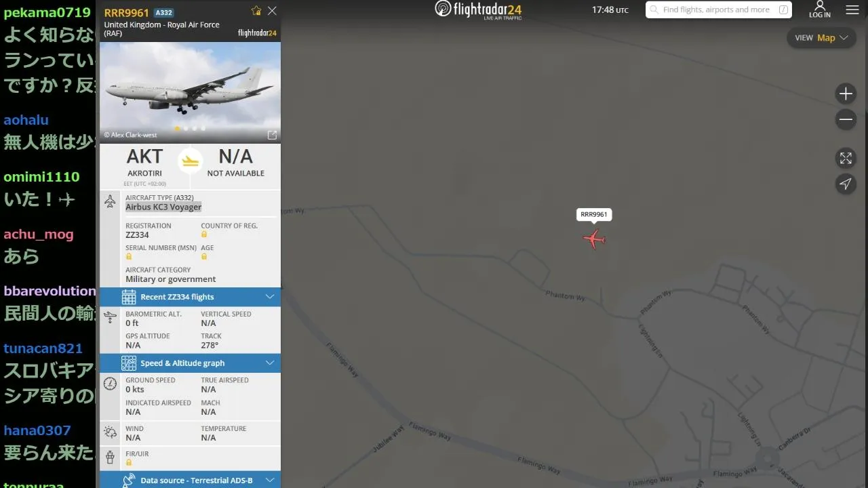Click the locate-me arrow icon
Screen dimensions: 868x488
click(x=846, y=184)
